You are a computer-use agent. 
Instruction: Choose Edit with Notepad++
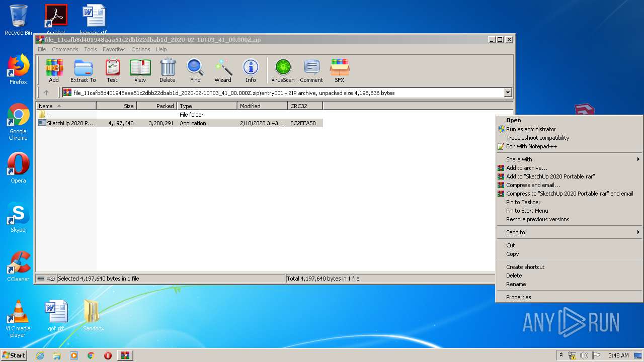[x=569, y=146]
